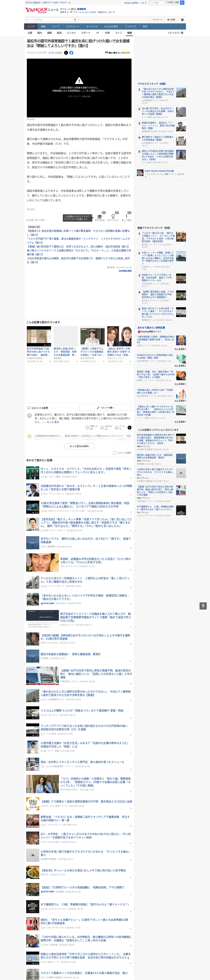The image size is (210, 980).
Task: React with 新しい視点 exclamation icon
Action: coord(127,216)
